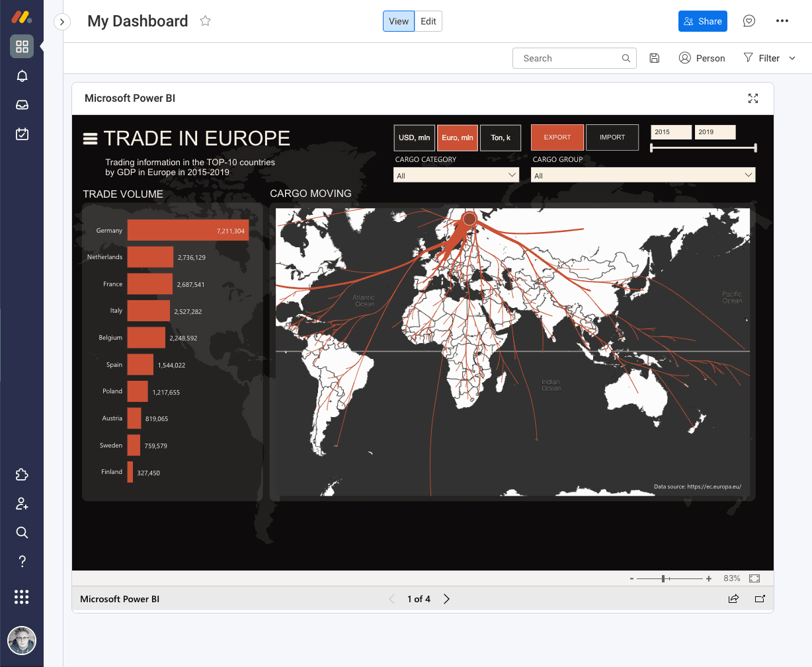Switch currency to USD, mln
This screenshot has width=812, height=667.
pyautogui.click(x=414, y=137)
